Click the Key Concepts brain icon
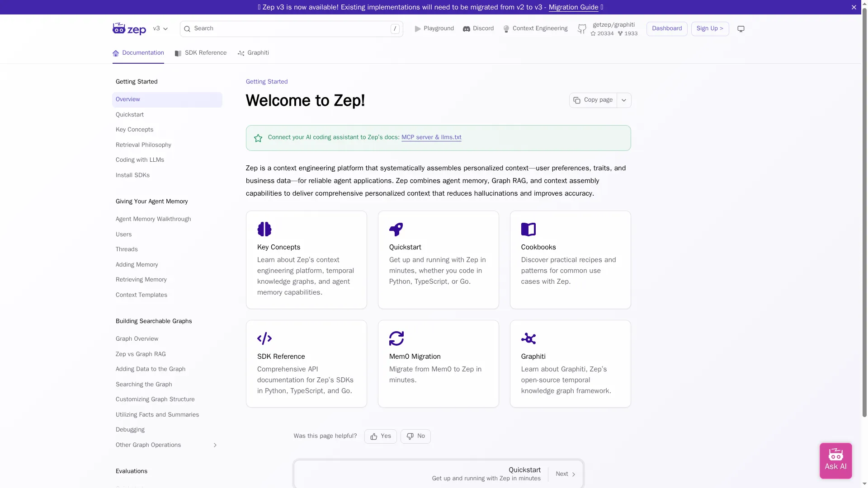The height and width of the screenshot is (488, 868). [264, 229]
